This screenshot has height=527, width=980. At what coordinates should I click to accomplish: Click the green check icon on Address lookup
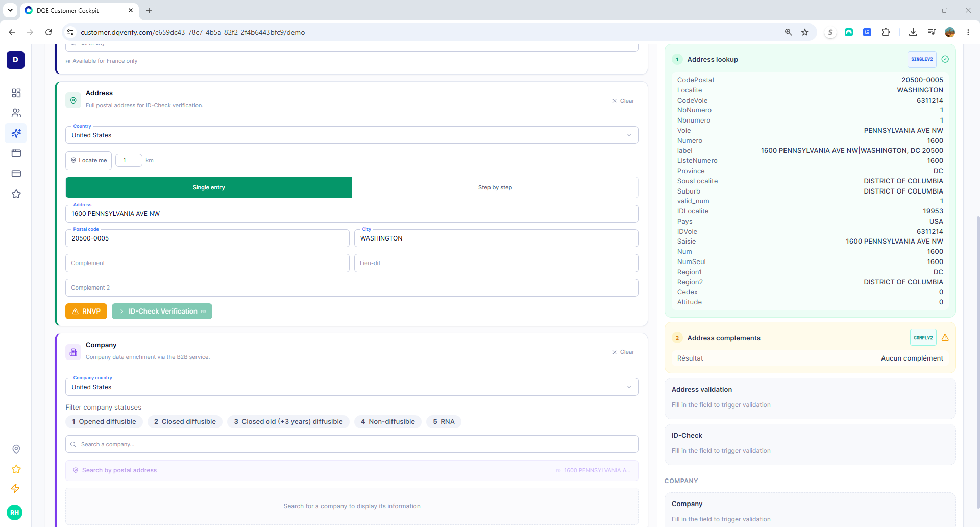[945, 59]
